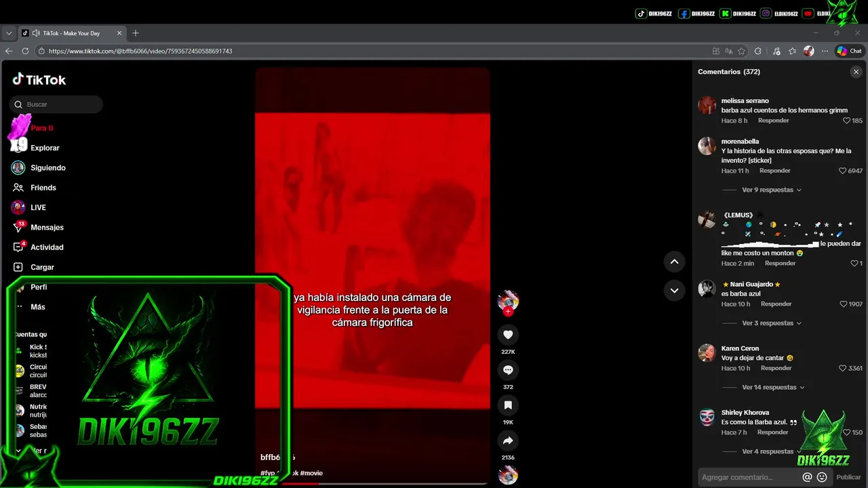Reply to Shirley Khorova's comment
868x488 pixels.
772,432
